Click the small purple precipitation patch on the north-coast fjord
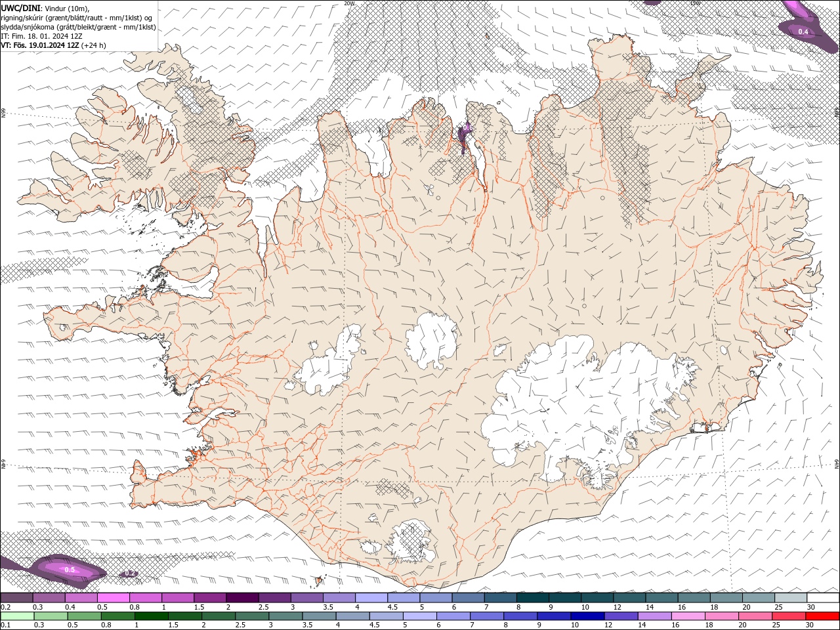 (x=464, y=138)
